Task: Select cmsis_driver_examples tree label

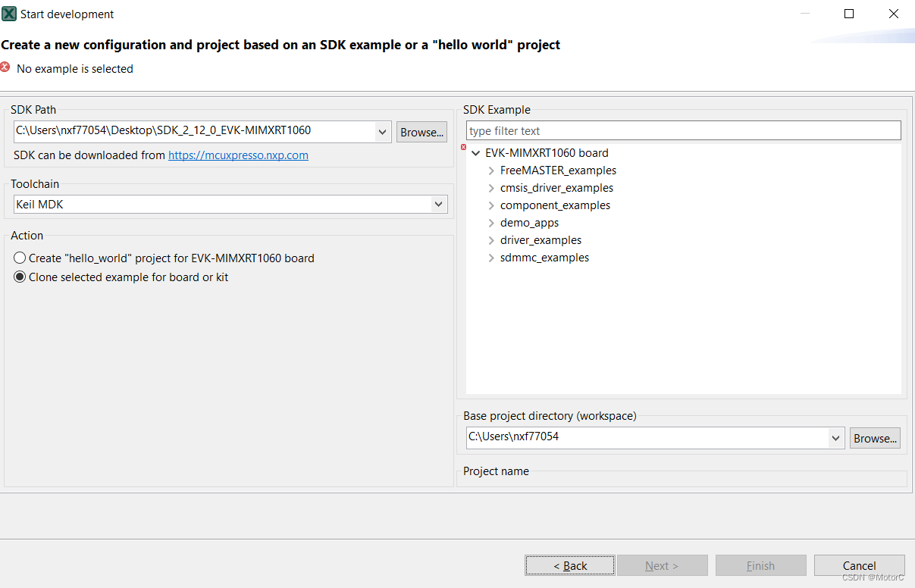Action: (x=556, y=188)
